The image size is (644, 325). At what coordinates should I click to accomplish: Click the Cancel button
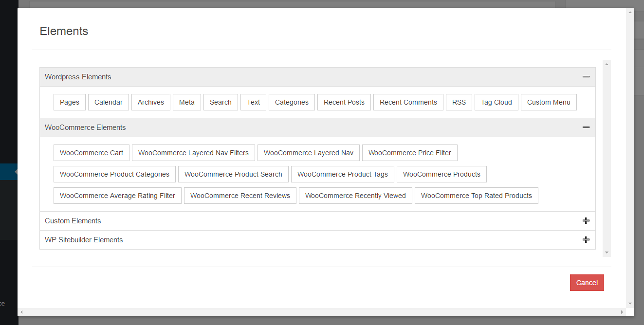587,282
